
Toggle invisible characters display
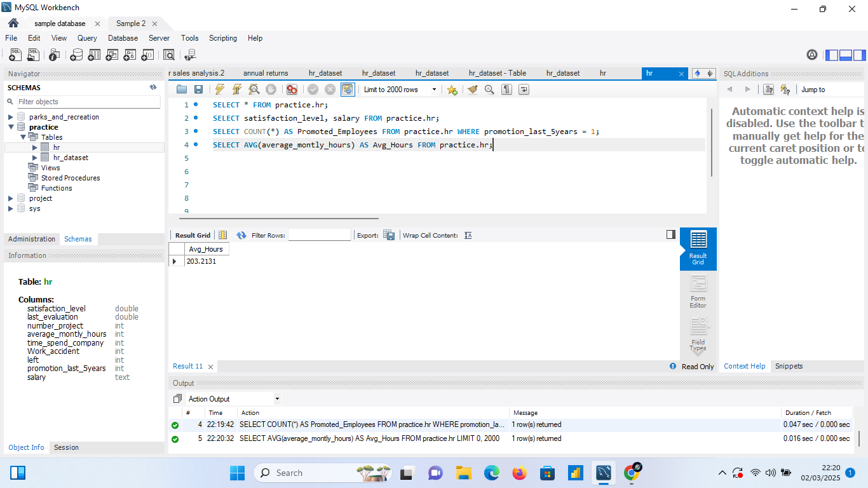[x=506, y=90]
